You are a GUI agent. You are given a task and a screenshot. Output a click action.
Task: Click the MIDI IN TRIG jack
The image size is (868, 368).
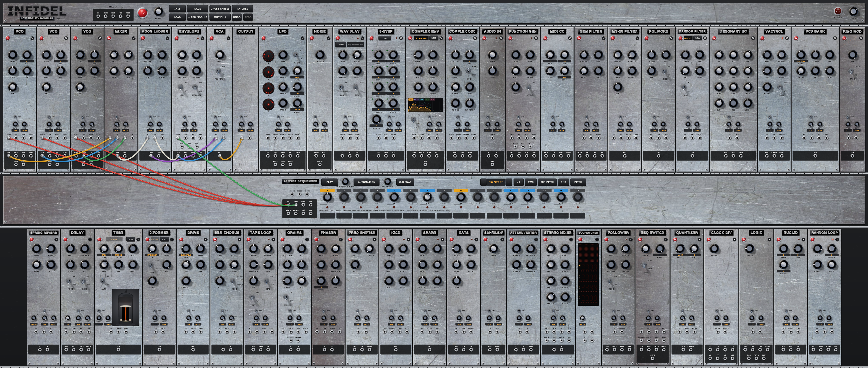click(128, 16)
